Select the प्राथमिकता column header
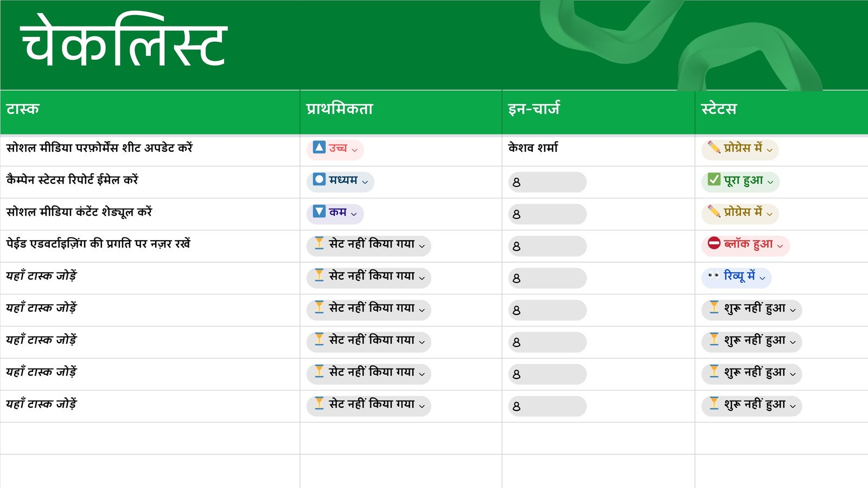Screen dimensions: 868x488 (x=338, y=108)
